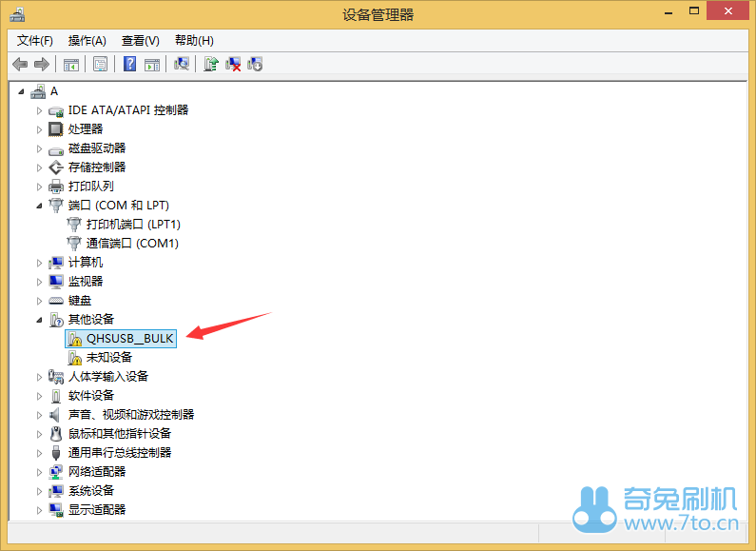This screenshot has width=756, height=551.
Task: Click the disk drive icon
Action: (56, 149)
